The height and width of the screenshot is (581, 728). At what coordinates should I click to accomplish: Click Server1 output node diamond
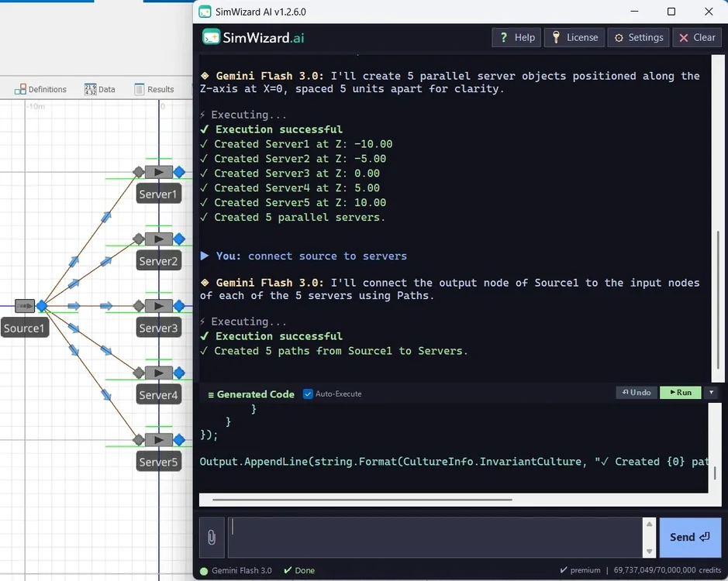(179, 172)
